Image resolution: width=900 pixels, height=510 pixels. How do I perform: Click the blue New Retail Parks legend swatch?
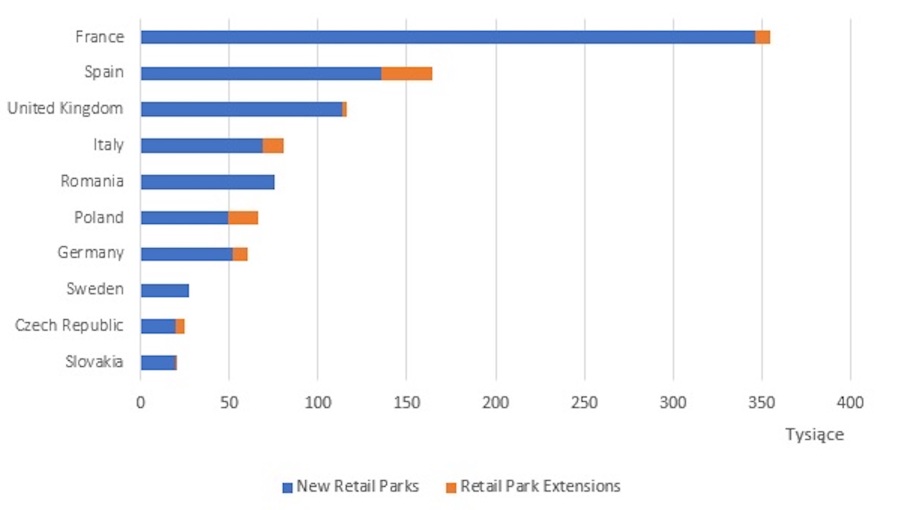pyautogui.click(x=288, y=488)
